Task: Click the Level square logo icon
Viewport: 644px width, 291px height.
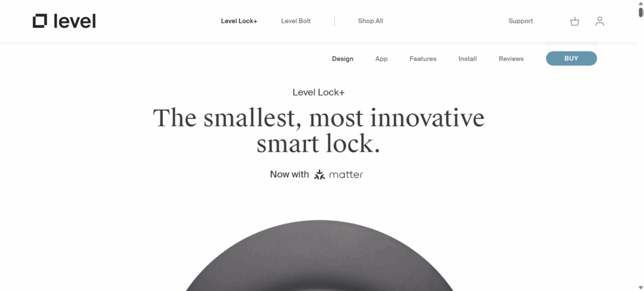Action: (40, 21)
